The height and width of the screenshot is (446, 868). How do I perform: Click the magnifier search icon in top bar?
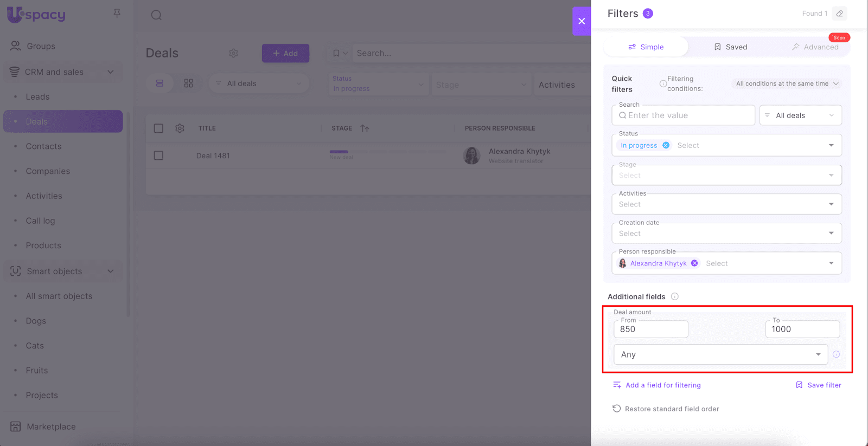click(156, 15)
